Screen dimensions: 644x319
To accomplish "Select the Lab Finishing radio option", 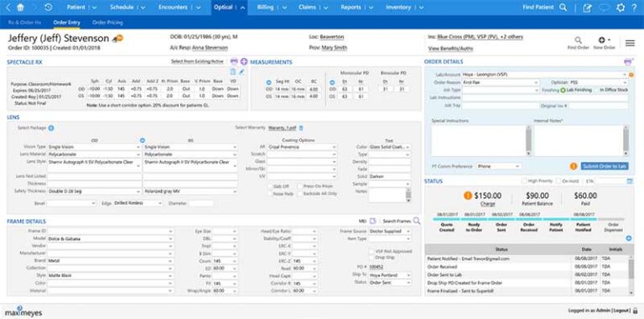I will tap(563, 90).
